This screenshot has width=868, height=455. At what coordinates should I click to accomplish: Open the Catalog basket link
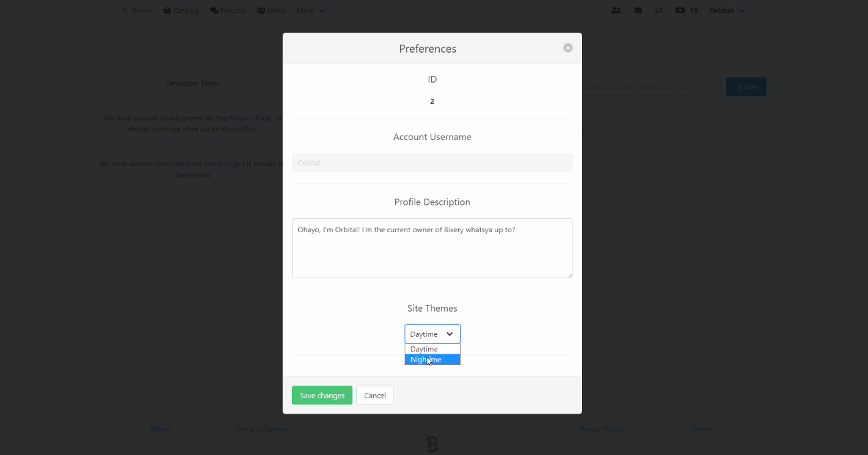(x=181, y=11)
